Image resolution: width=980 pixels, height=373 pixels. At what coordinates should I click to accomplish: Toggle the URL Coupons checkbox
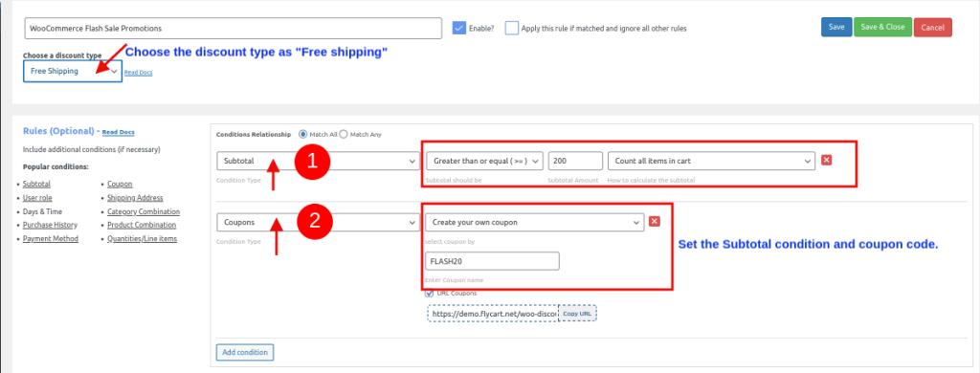[430, 293]
